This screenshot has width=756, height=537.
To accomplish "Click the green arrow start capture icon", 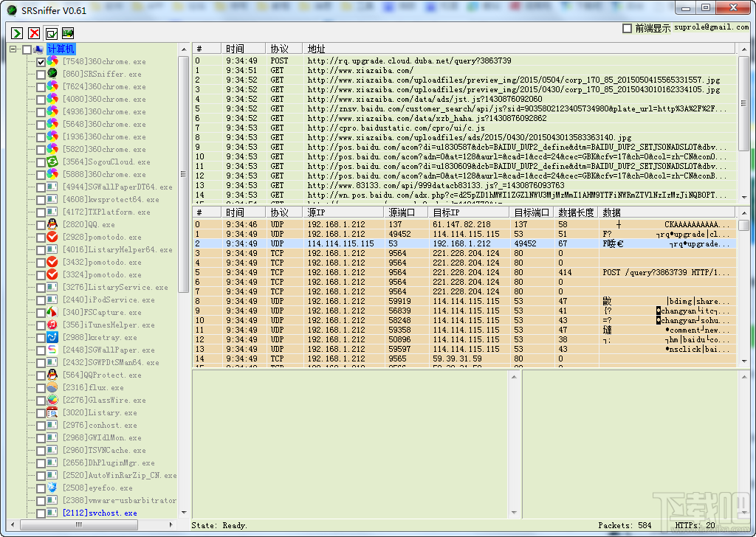I will [17, 33].
